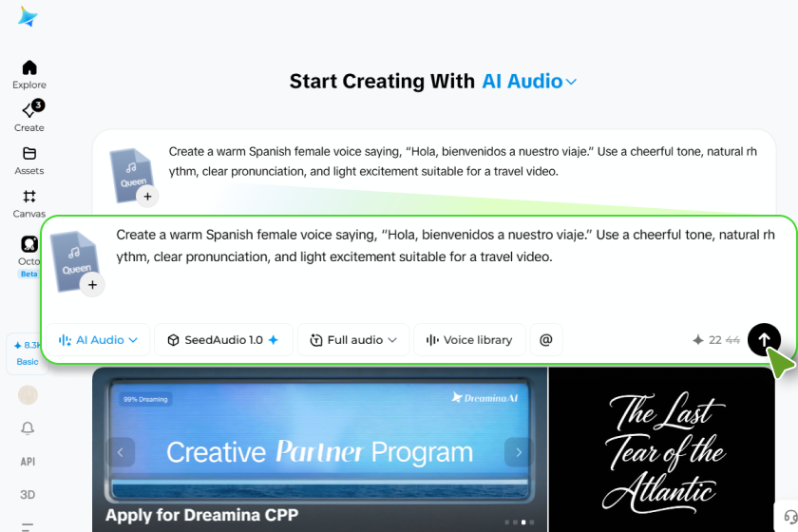
Task: Choose the SeedAudio 1.0 model selector
Action: coord(223,340)
